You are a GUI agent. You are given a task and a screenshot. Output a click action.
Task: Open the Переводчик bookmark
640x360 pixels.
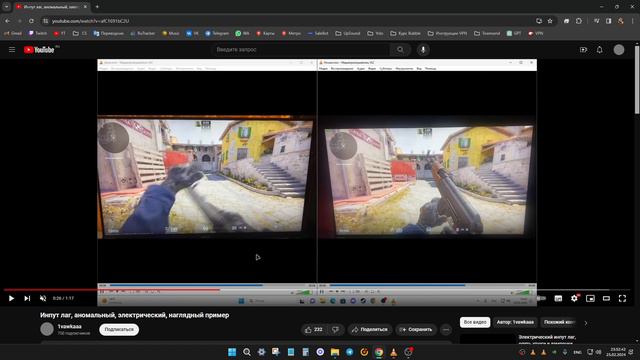109,33
